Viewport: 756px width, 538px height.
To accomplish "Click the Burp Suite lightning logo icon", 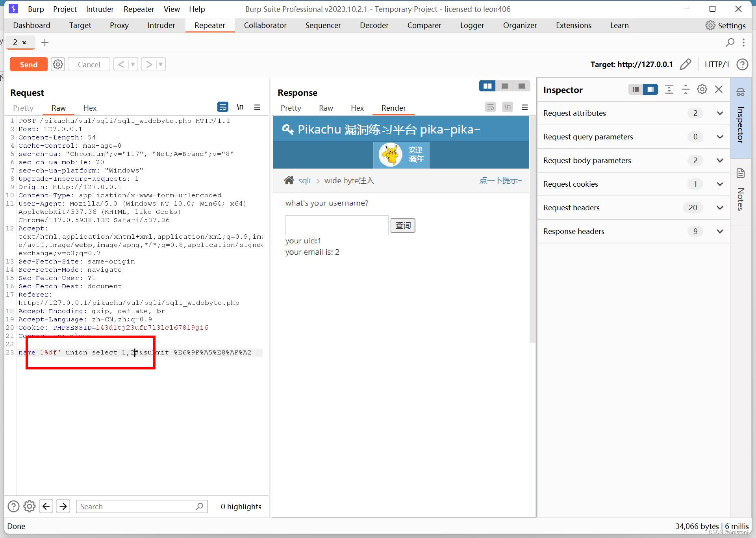I will pyautogui.click(x=13, y=9).
